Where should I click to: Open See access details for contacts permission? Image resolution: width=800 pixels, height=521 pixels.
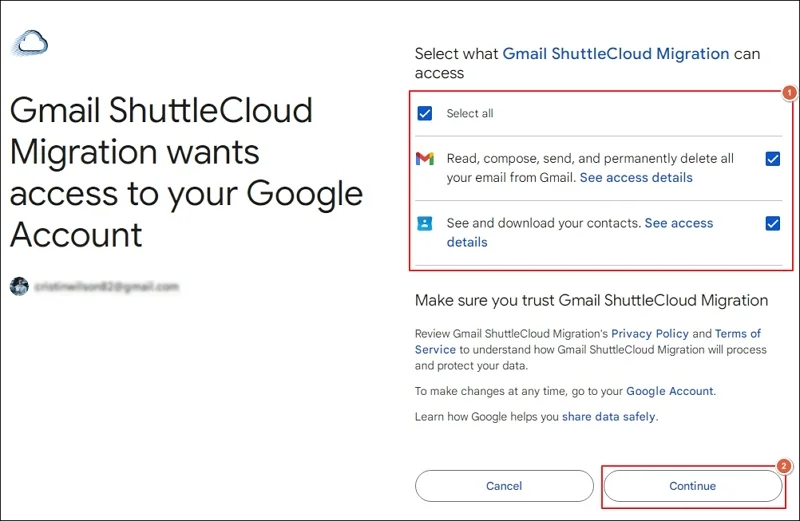point(580,232)
